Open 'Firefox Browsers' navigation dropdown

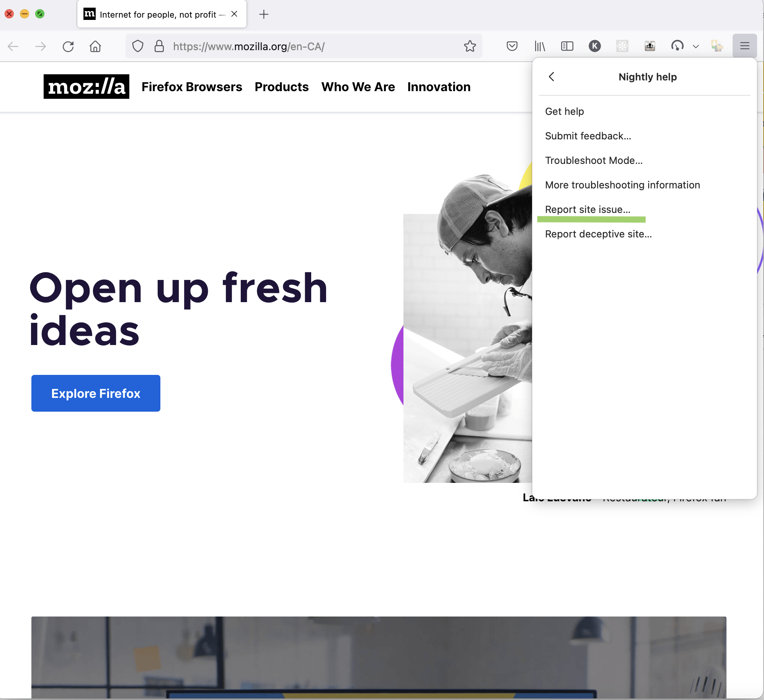point(192,87)
